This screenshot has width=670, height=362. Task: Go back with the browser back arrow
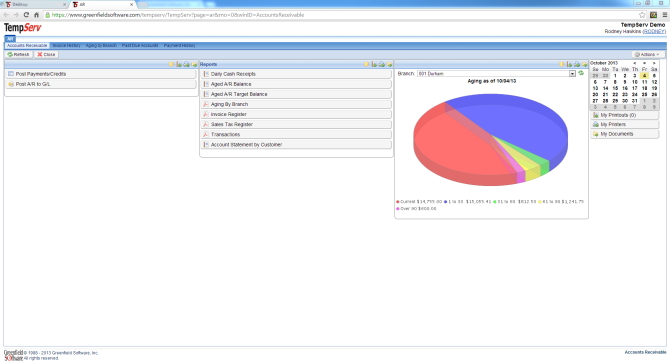[x=6, y=15]
